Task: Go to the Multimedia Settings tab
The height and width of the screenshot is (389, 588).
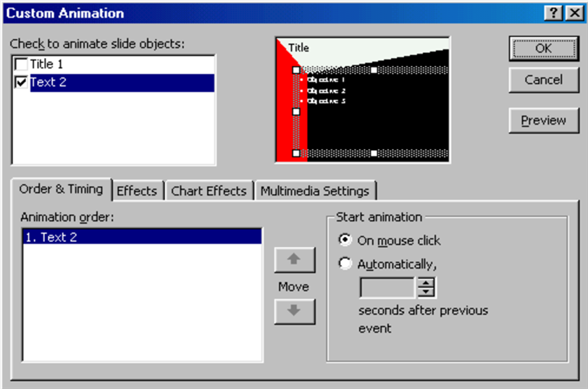Action: (314, 191)
